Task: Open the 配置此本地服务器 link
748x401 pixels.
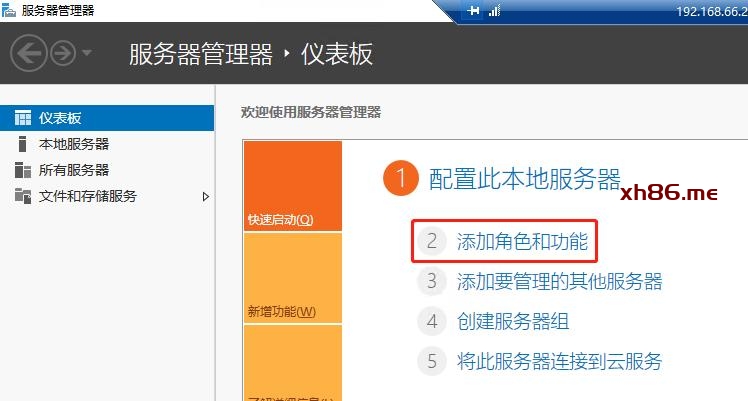Action: coord(524,179)
